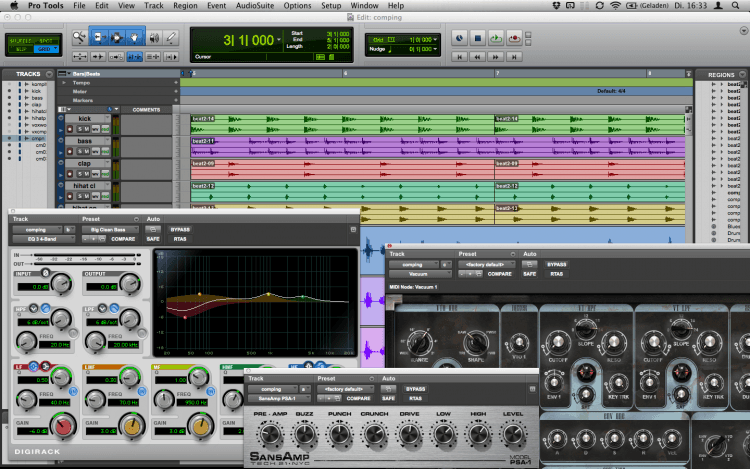750x469 pixels.
Task: Mute the clap track
Action: 87,174
